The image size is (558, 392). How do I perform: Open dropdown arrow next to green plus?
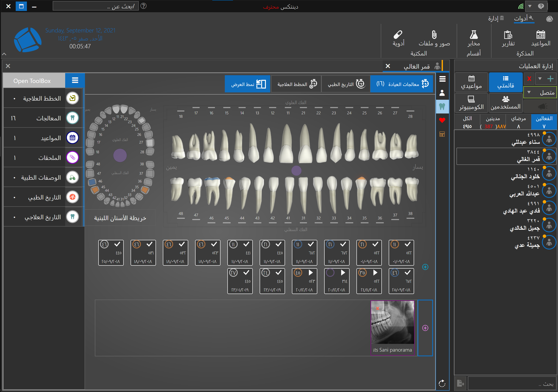click(540, 79)
